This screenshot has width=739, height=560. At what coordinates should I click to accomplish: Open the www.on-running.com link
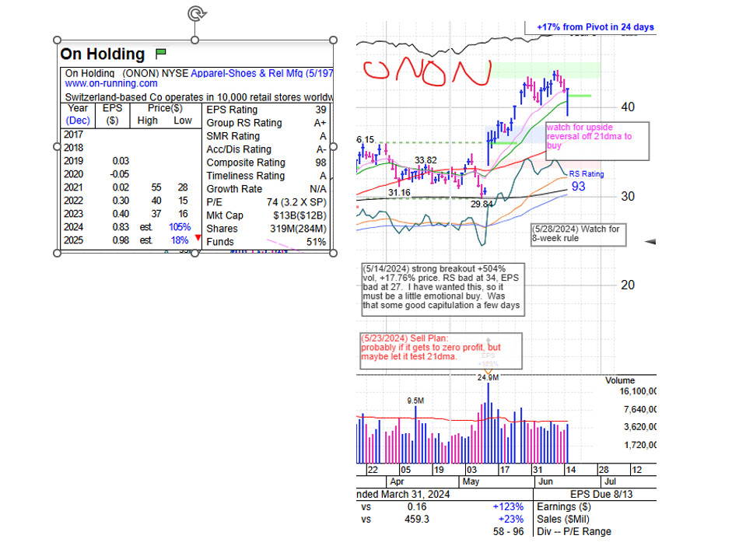(x=111, y=83)
